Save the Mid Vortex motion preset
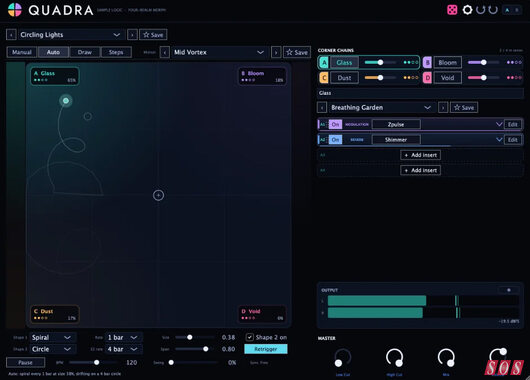The image size is (530, 380). [x=297, y=52]
